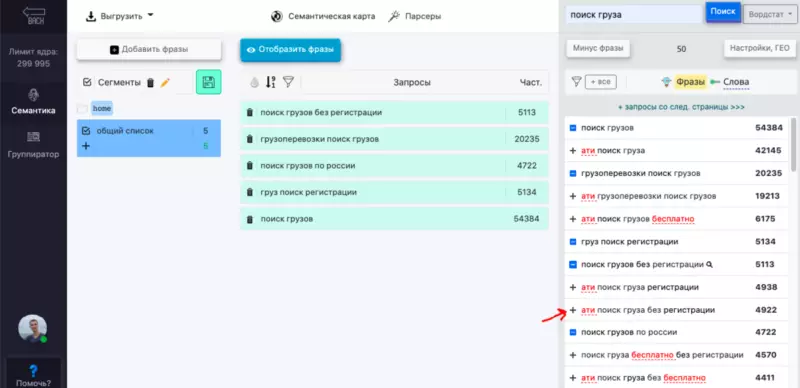This screenshot has height=388, width=800.
Task: Delete segments with the trash icon
Action: click(x=150, y=83)
